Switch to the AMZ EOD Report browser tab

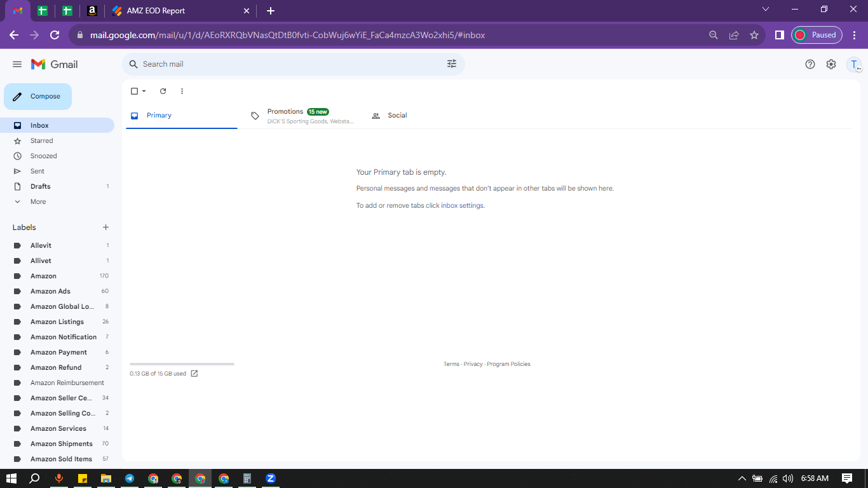(180, 11)
